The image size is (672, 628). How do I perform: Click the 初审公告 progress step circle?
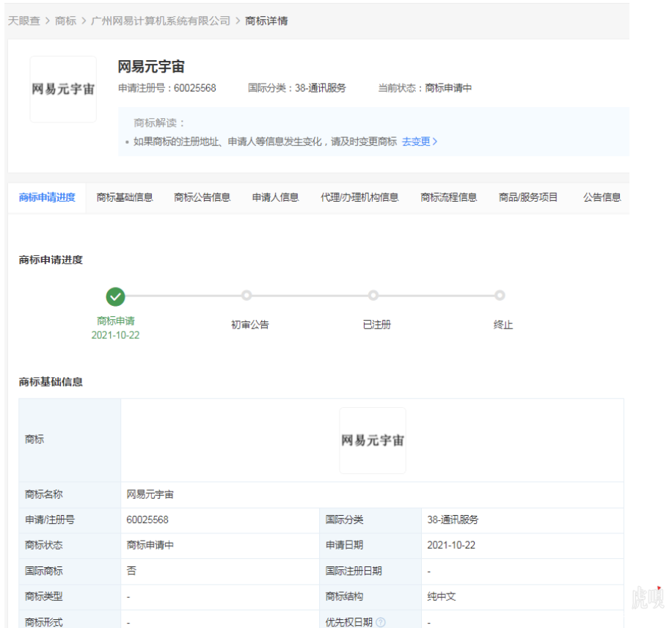click(x=246, y=296)
